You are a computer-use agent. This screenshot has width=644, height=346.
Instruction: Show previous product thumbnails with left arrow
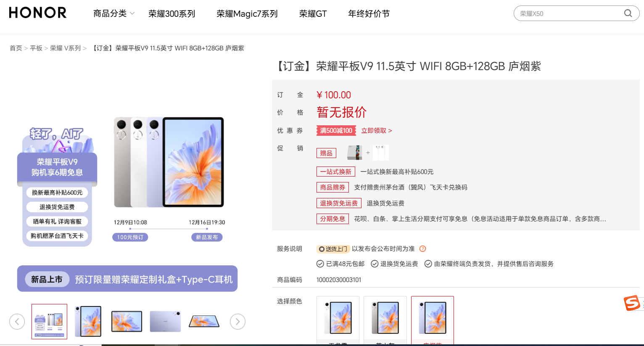point(17,322)
